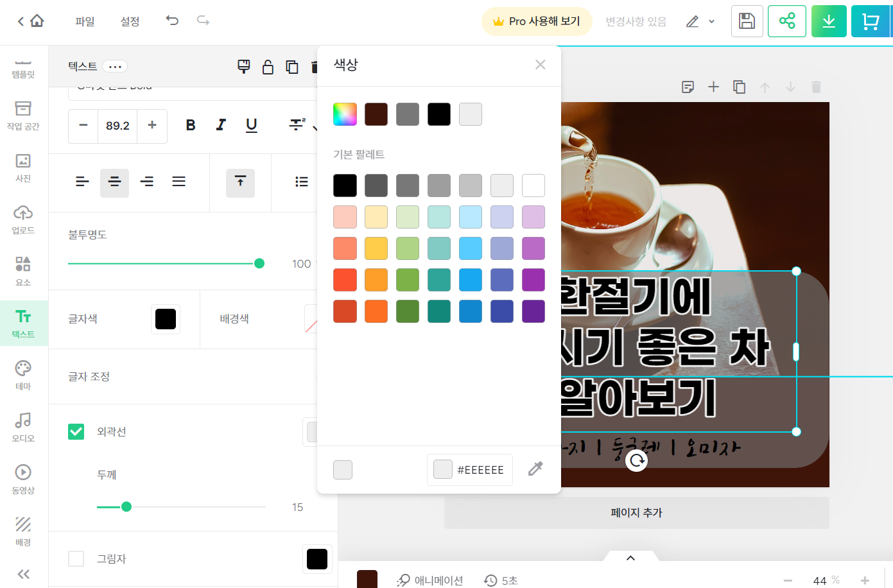Click the 페이지 추가 button
The image size is (893, 588).
[636, 512]
